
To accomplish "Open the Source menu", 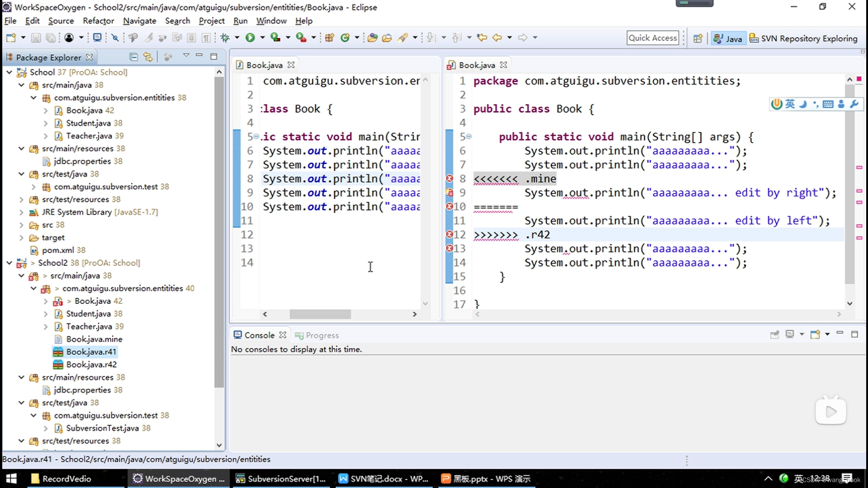I will point(61,21).
